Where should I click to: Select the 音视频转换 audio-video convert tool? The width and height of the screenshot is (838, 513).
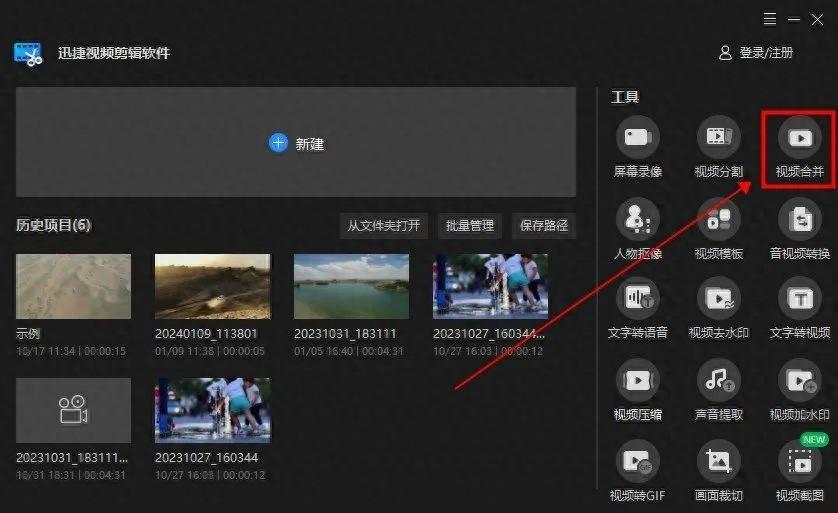tap(799, 218)
